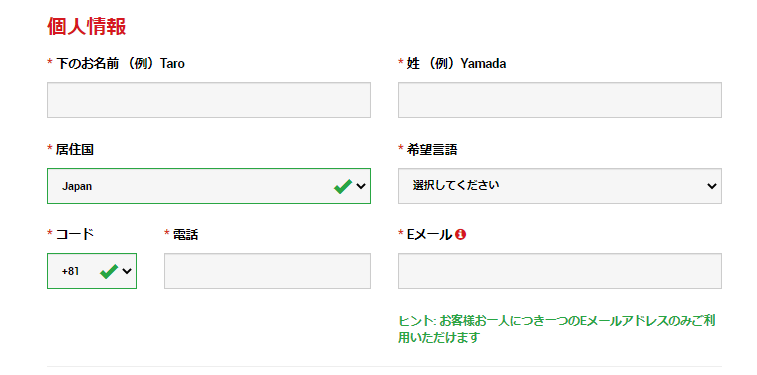Click the chevron arrow of 希望言語 dropdown
Screen dimensions: 757x375
(x=712, y=186)
